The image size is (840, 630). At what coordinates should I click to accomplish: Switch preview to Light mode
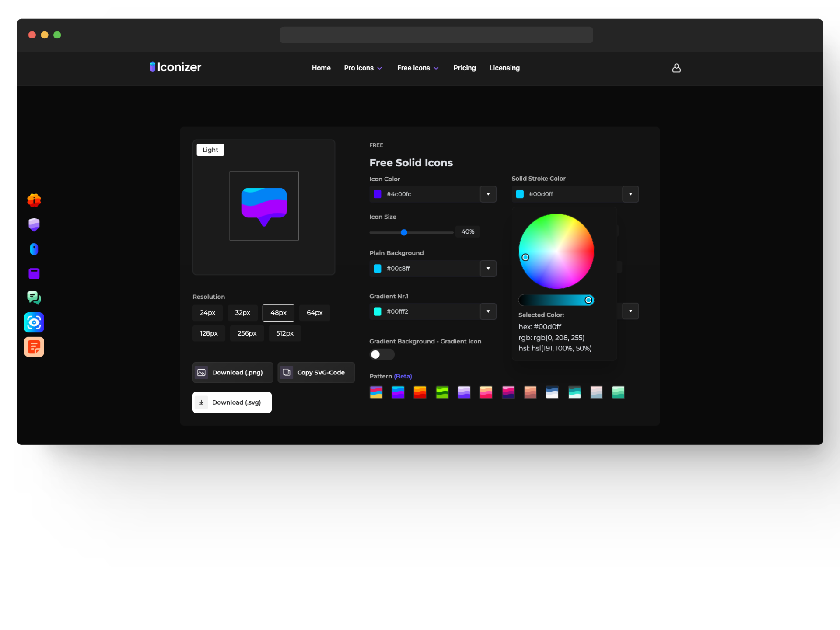(x=210, y=150)
